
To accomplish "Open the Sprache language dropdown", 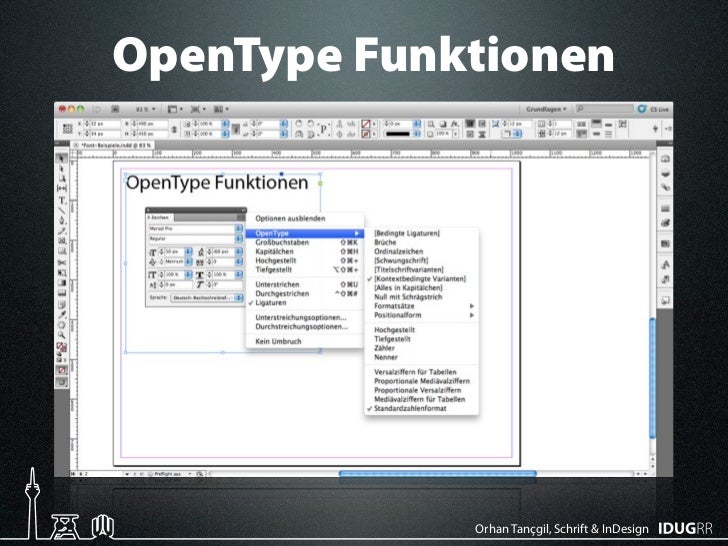I will click(207, 297).
